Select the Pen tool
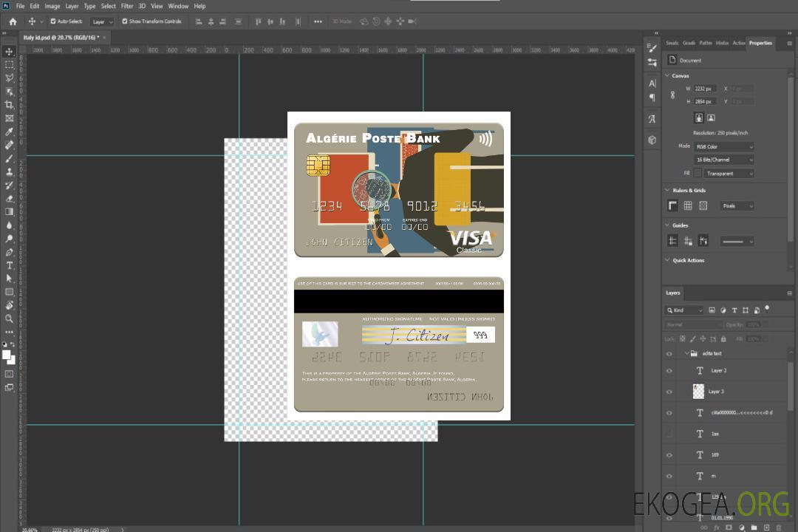This screenshot has width=798, height=532. coord(9,252)
